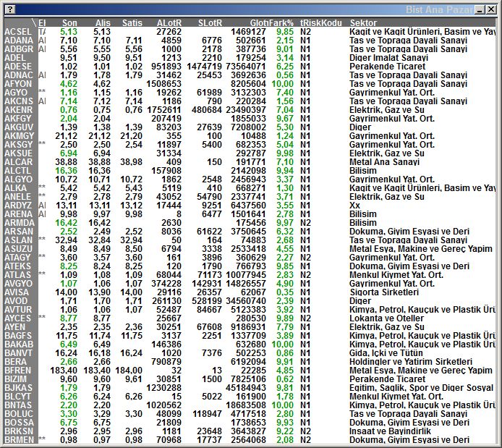Viewport: 502px width, 448px height.
Task: Click BFREN's last price 183,40 in Son
Action: [64, 370]
